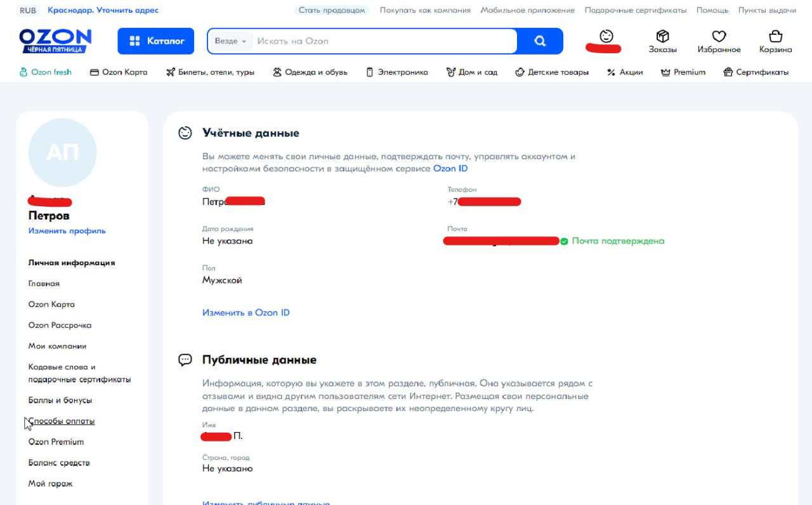
Task: Open the Заказы orders box icon
Action: (x=662, y=36)
